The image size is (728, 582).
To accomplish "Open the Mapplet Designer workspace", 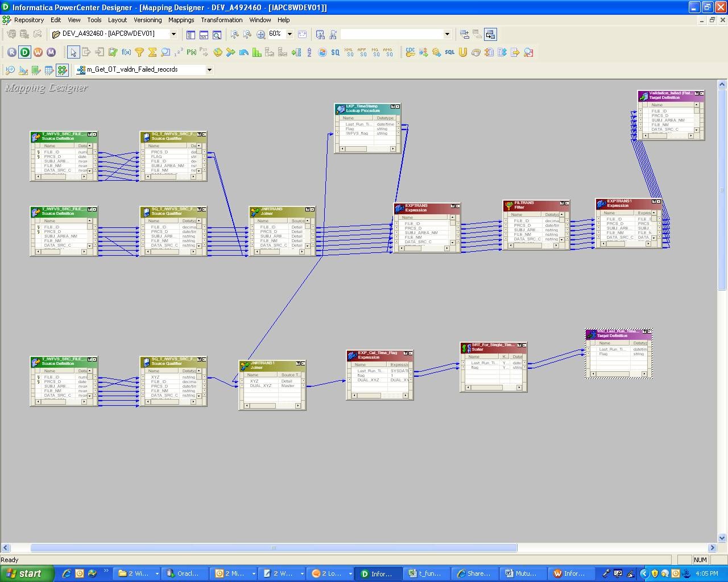I will [49, 70].
